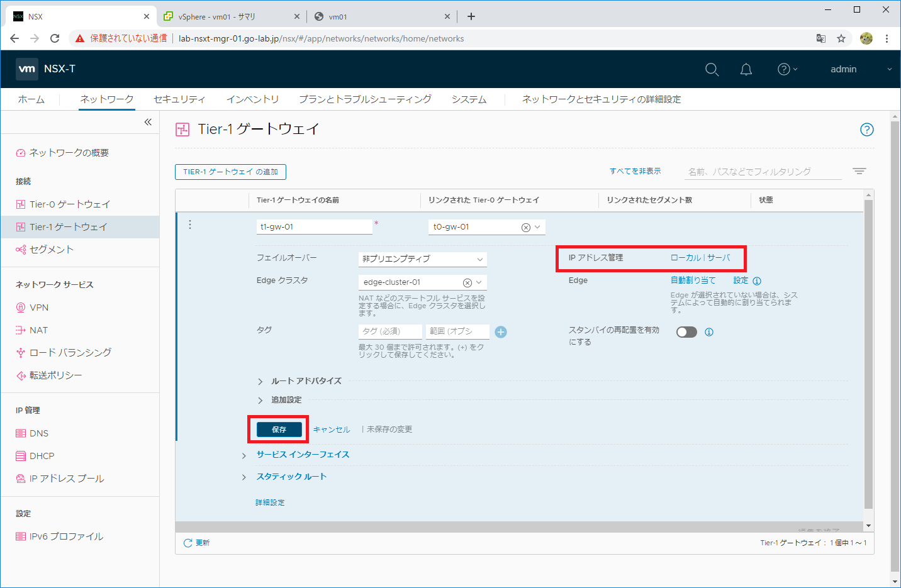
Task: Click TIER-1 ゲートウェイ の追加 button
Action: click(230, 172)
